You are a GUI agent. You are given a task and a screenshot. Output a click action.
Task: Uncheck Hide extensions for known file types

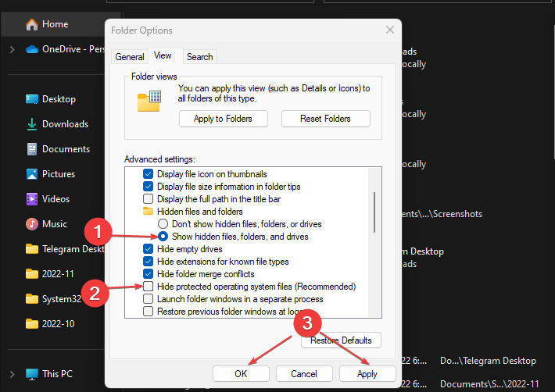click(x=148, y=262)
